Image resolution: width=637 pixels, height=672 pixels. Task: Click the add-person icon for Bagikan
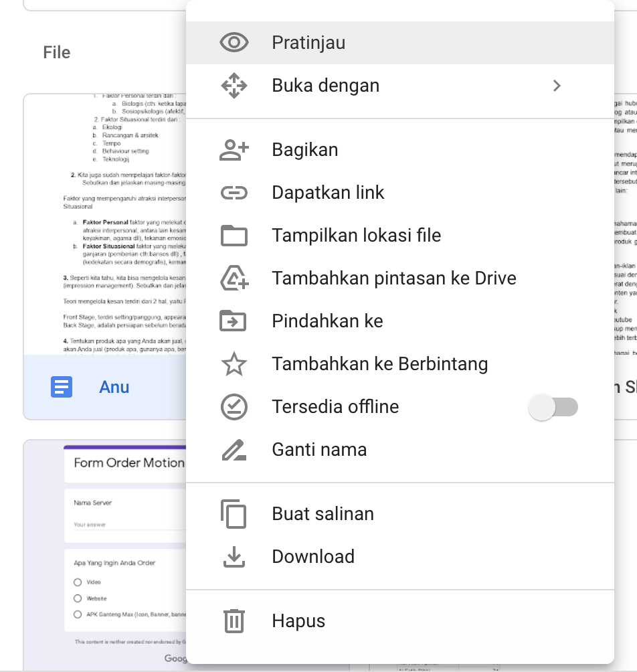tap(234, 150)
